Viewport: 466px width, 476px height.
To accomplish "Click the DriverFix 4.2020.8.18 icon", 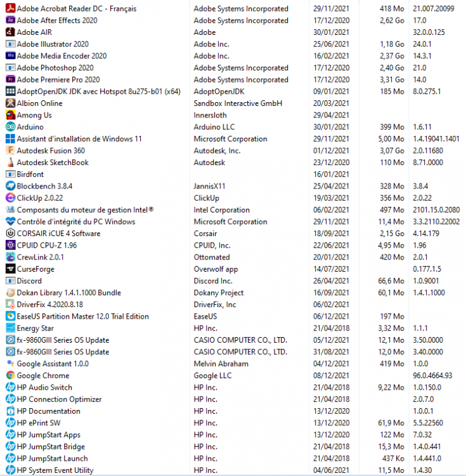I will tap(10, 304).
